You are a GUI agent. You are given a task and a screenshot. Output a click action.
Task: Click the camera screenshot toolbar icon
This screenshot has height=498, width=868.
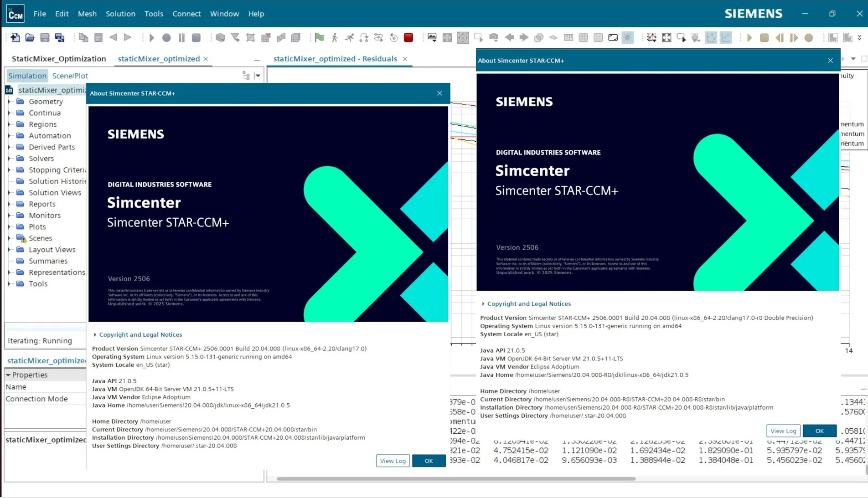tap(493, 38)
